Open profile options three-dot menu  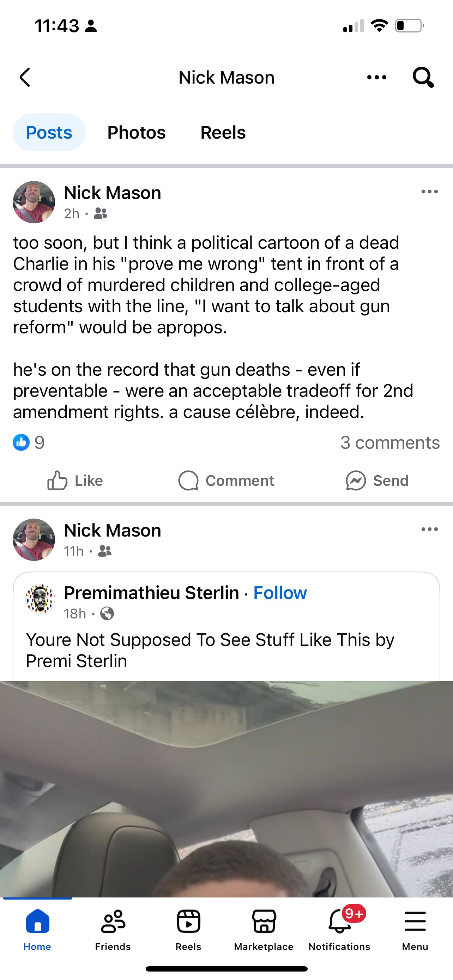pyautogui.click(x=376, y=78)
